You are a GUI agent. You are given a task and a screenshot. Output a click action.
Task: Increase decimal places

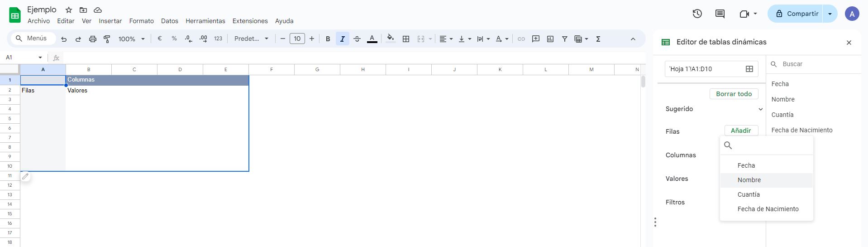coord(203,39)
